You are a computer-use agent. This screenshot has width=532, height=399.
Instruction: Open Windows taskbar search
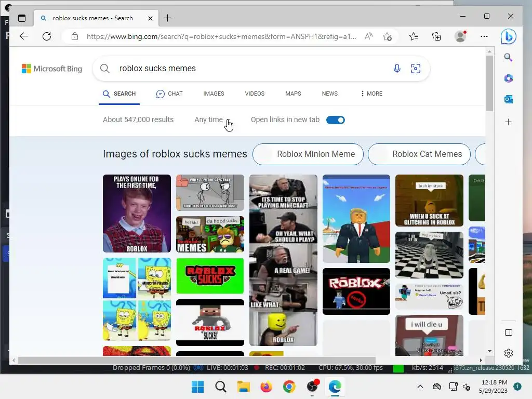[x=220, y=387]
